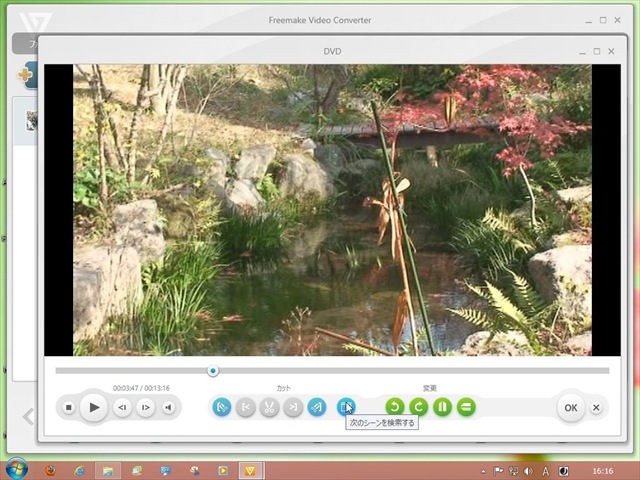Viewport: 640px width, 480px height.
Task: Rotate video clockwise with green icon
Action: coord(419,407)
